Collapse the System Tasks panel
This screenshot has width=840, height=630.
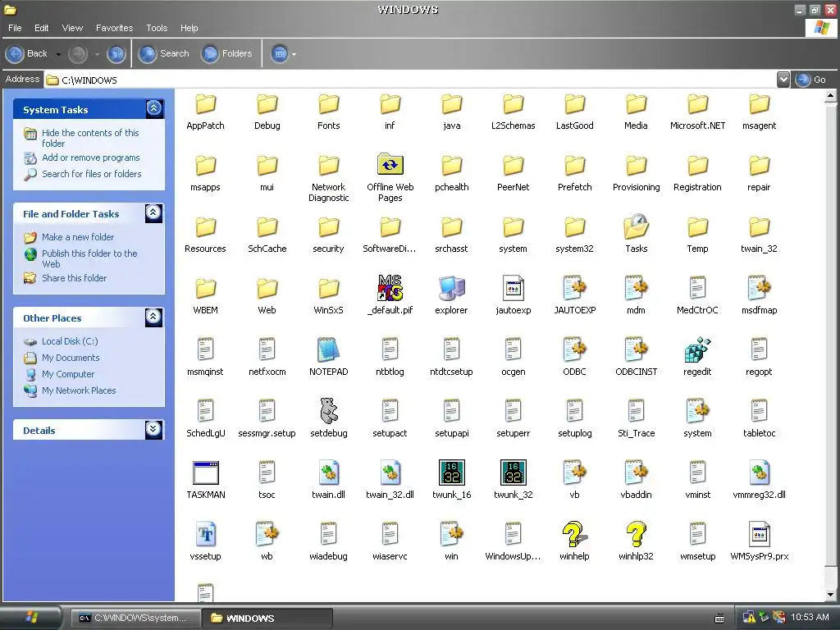click(153, 109)
